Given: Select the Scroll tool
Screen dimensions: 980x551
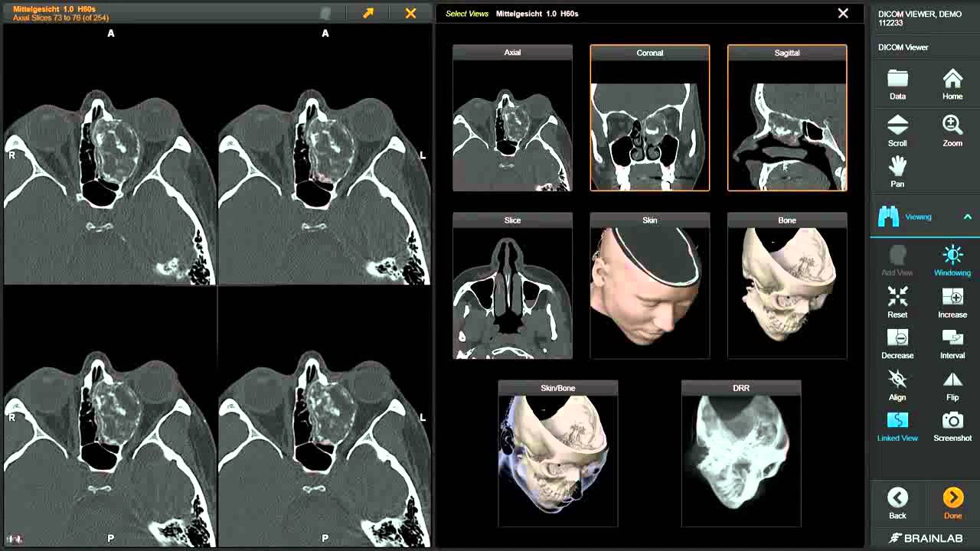Looking at the screenshot, I should [x=897, y=131].
